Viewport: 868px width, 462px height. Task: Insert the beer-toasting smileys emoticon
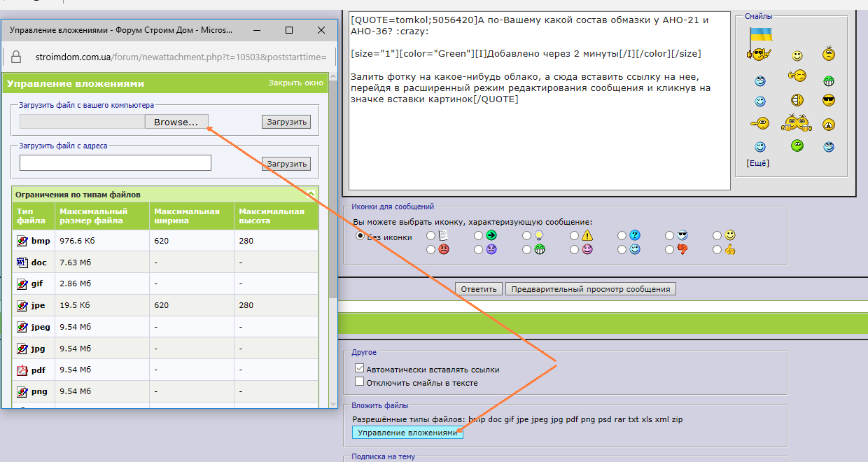pos(797,123)
